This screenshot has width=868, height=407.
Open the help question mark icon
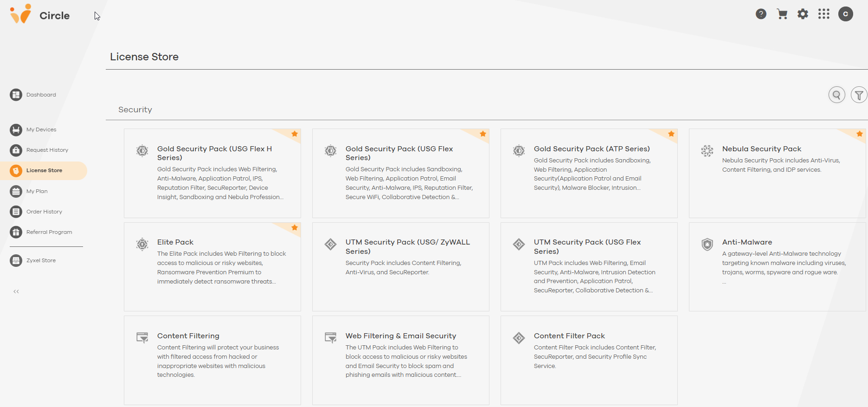(x=761, y=14)
